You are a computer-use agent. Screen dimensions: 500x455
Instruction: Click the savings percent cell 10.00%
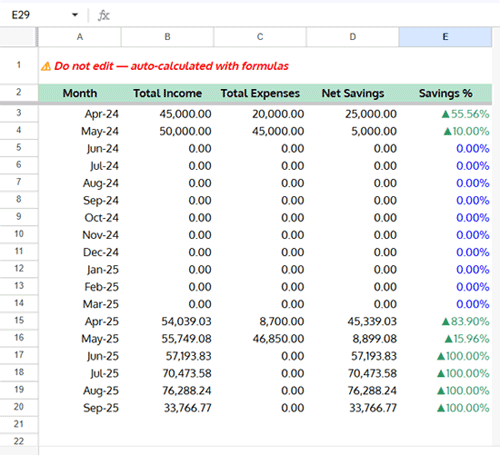445,131
